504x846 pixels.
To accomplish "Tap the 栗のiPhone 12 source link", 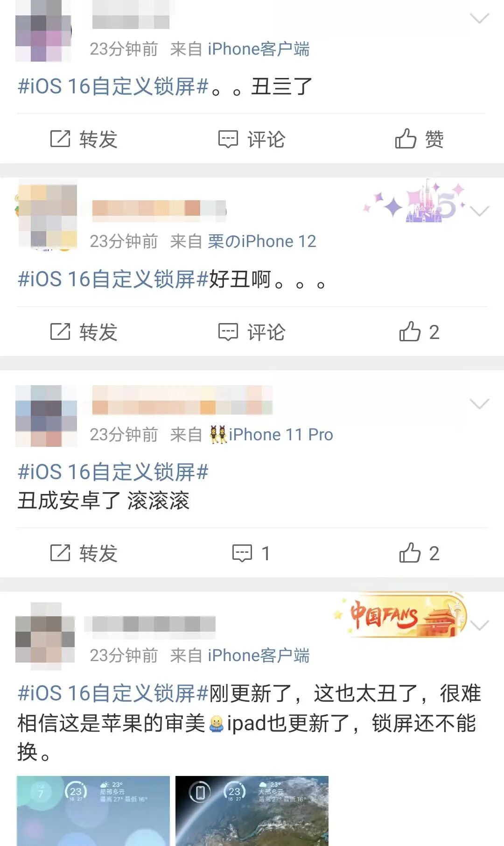I will [x=262, y=241].
